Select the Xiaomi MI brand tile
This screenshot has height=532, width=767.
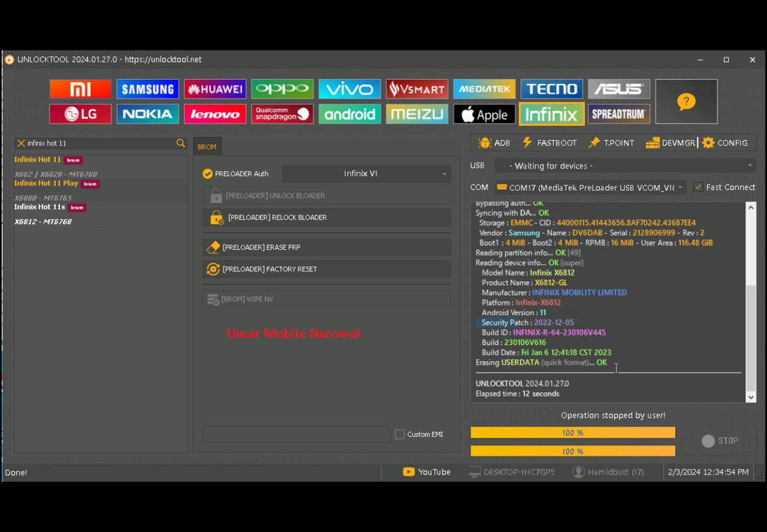pos(80,89)
